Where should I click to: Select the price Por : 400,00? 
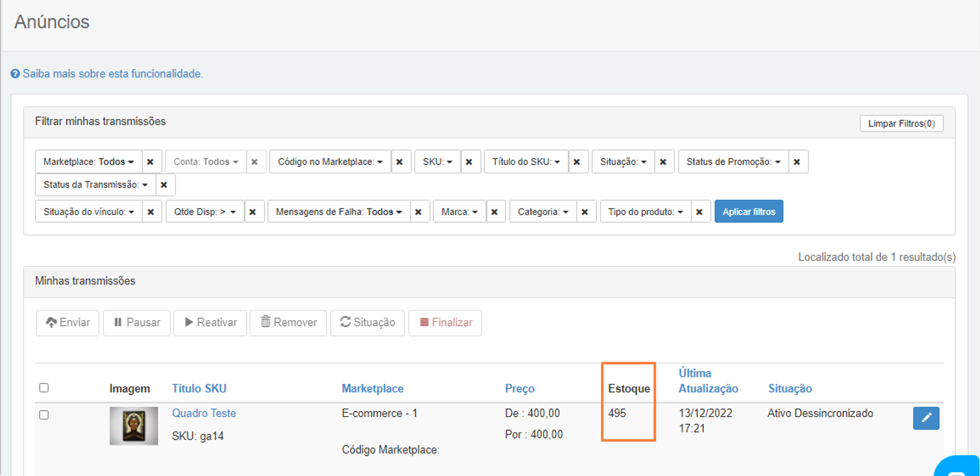point(534,434)
